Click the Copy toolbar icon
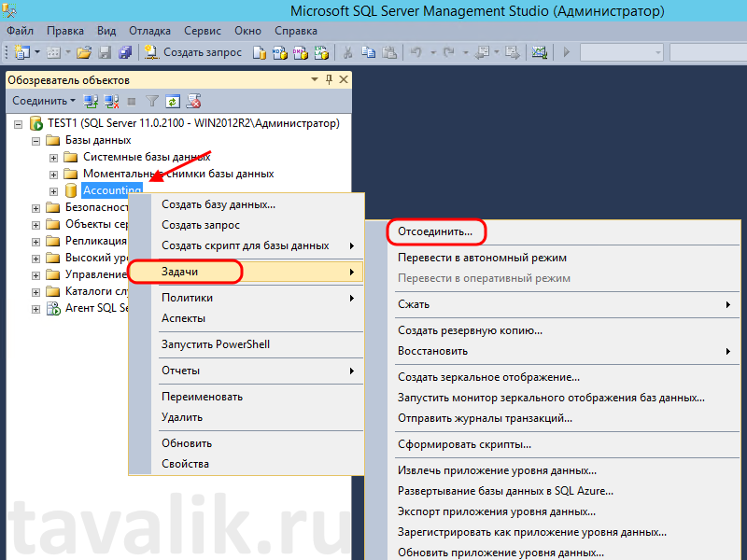This screenshot has width=747, height=560. click(x=368, y=52)
